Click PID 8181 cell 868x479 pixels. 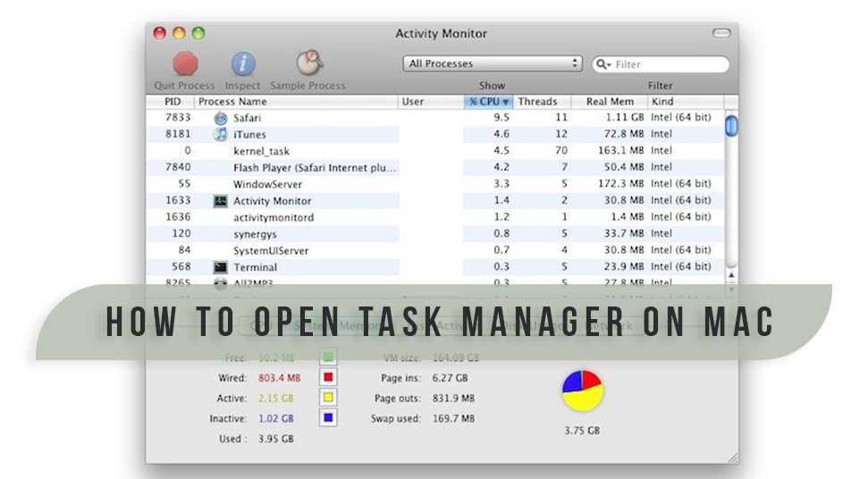click(178, 134)
